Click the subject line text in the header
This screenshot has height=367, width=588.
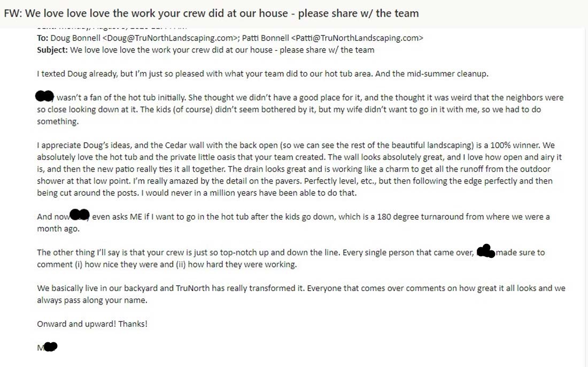coord(222,50)
